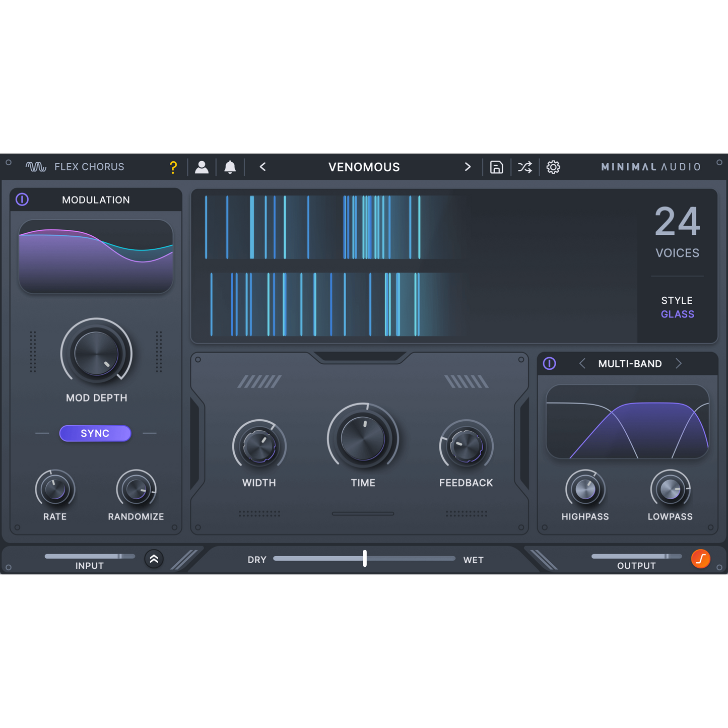Screen dimensions: 728x728
Task: Toggle the Multi-Band section power button
Action: coord(550,363)
